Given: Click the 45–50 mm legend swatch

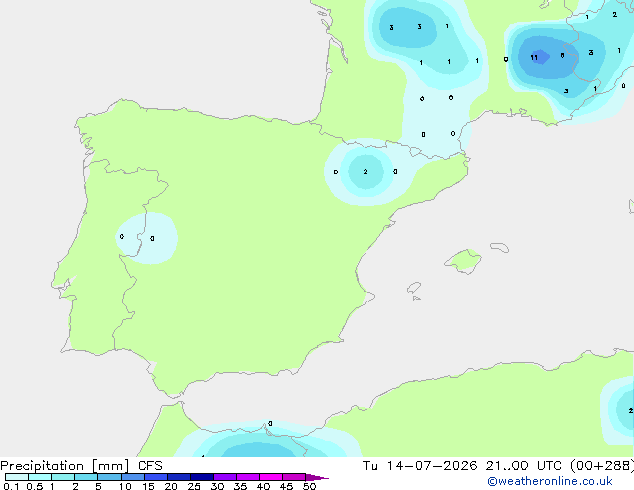Looking at the screenshot, I should point(294,477).
